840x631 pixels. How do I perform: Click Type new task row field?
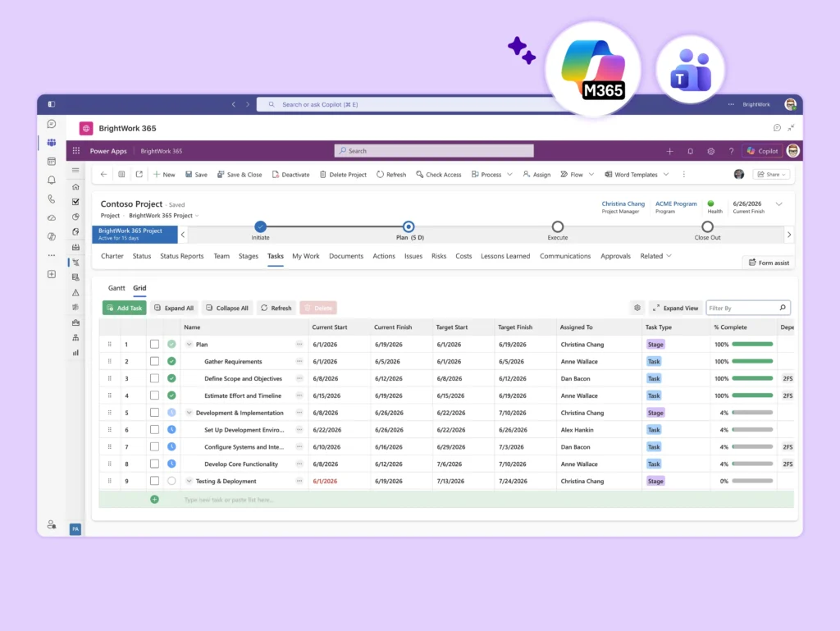point(446,499)
